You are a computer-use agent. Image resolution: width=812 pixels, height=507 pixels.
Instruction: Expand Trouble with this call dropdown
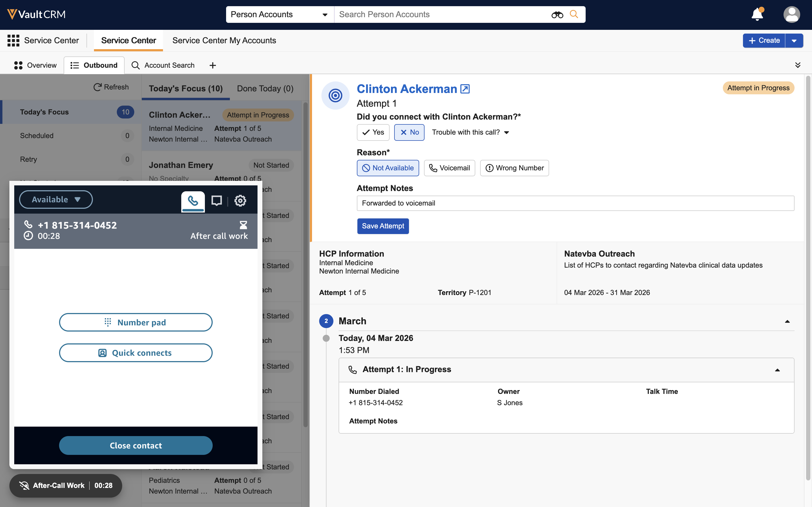(470, 132)
